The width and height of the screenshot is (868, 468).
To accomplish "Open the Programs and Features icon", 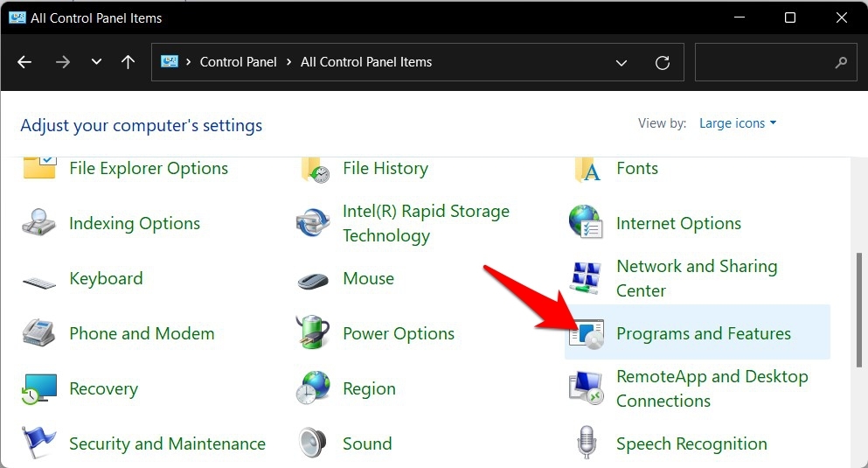I will point(587,333).
